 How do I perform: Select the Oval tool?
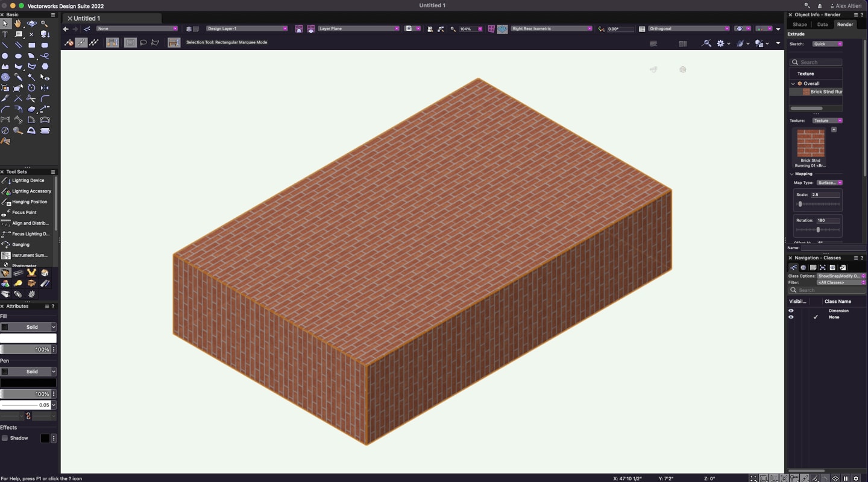pyautogui.click(x=18, y=56)
